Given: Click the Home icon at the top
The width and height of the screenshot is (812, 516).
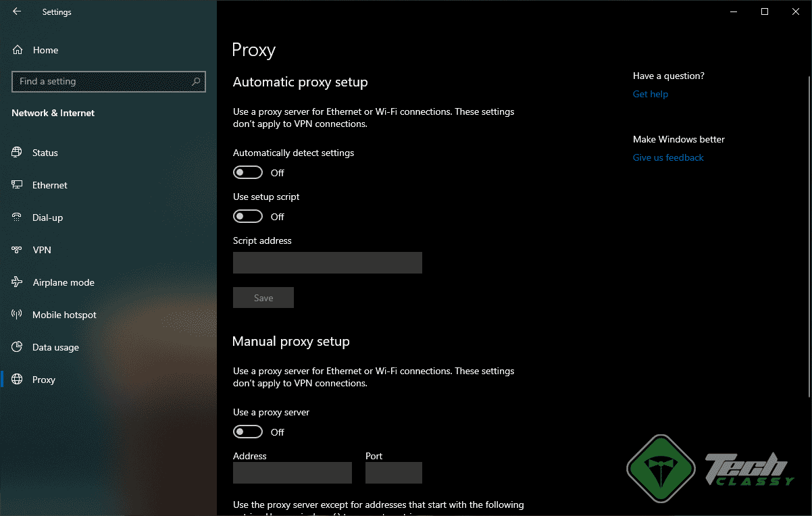Looking at the screenshot, I should (x=16, y=50).
